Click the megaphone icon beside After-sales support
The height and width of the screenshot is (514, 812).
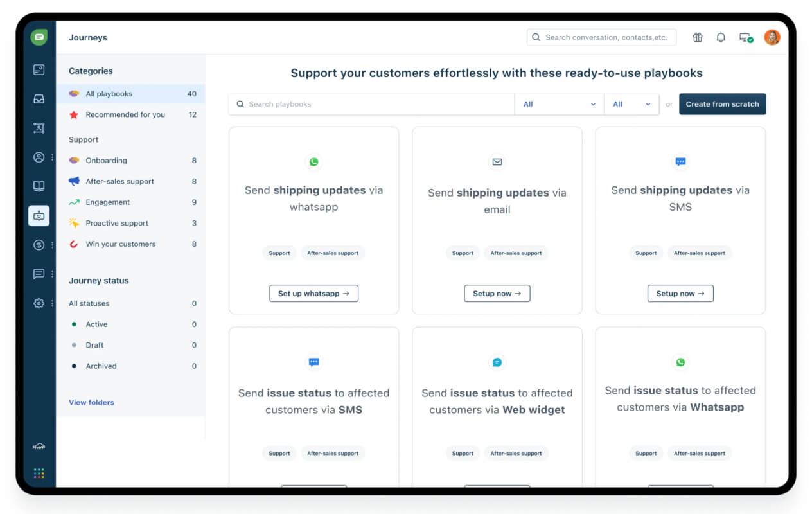pos(74,181)
